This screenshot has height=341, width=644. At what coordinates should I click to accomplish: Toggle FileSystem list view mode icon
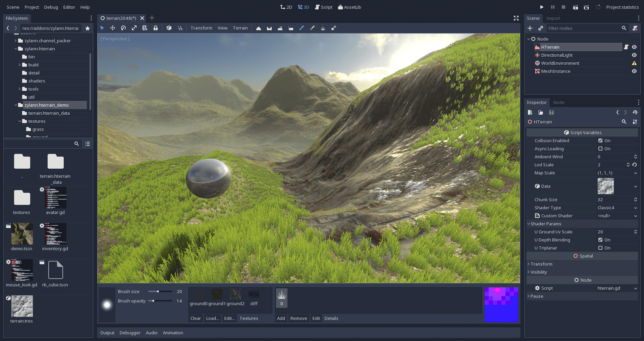click(88, 144)
